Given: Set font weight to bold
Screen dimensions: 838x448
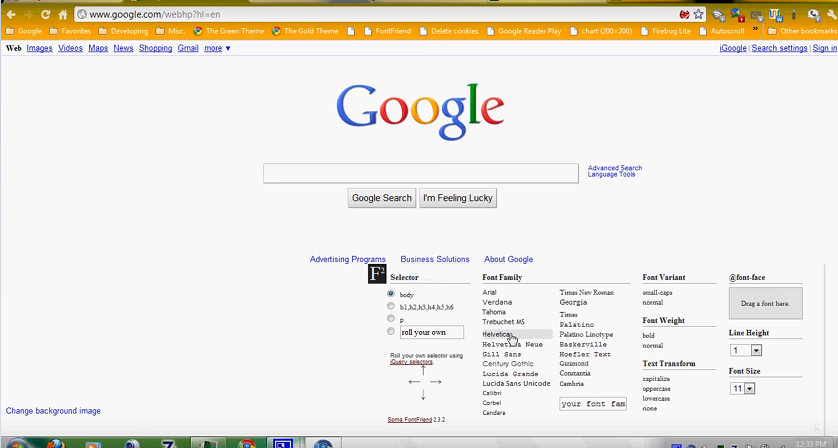Looking at the screenshot, I should point(648,335).
